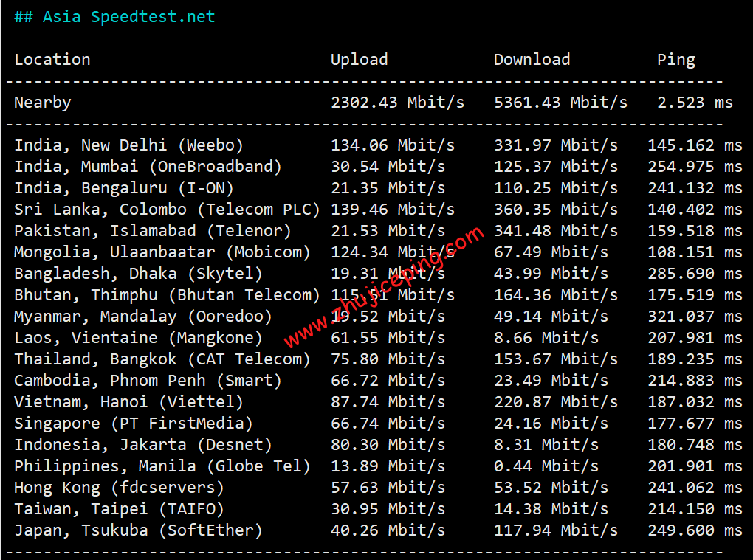Select Singapore upload "66.74 Mbit/s"

(x=388, y=424)
